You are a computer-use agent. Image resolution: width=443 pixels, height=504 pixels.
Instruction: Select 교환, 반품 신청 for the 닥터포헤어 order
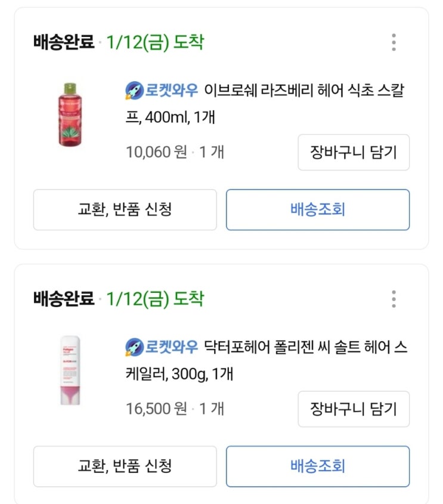tap(125, 466)
